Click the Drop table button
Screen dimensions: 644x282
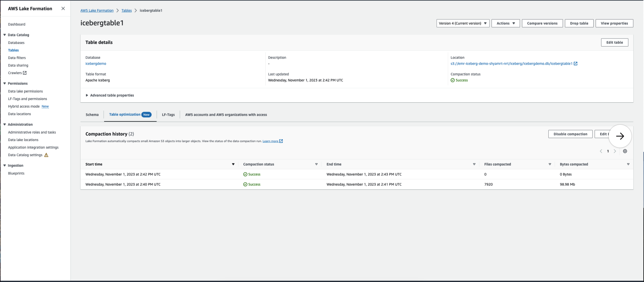point(579,23)
